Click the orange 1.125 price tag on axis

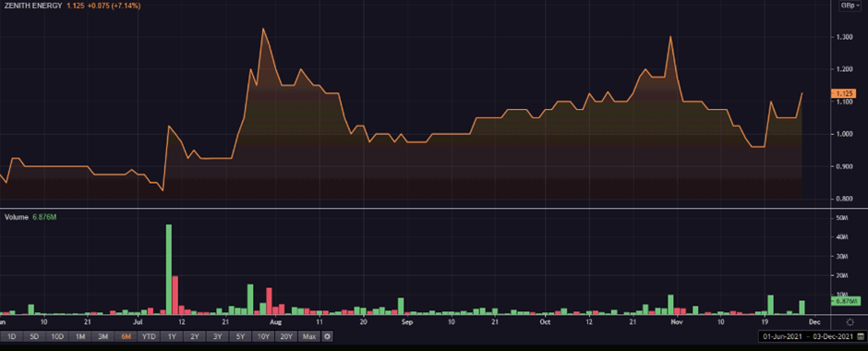pos(844,93)
